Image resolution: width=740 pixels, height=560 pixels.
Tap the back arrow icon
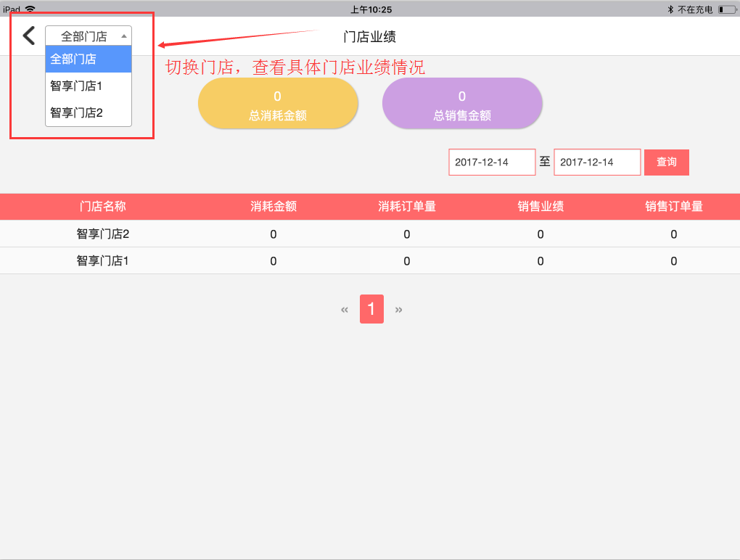coord(29,36)
